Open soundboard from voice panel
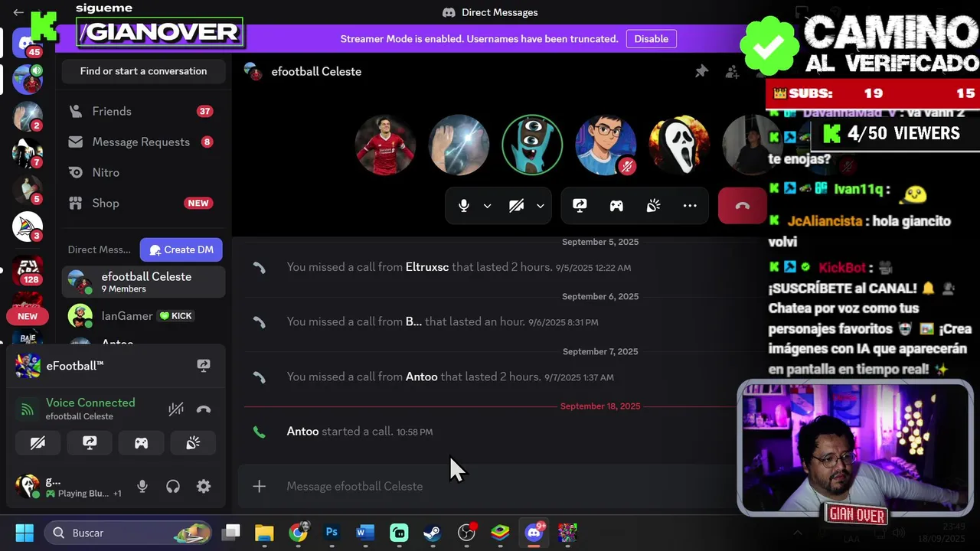Viewport: 980px width, 551px height. 193,443
